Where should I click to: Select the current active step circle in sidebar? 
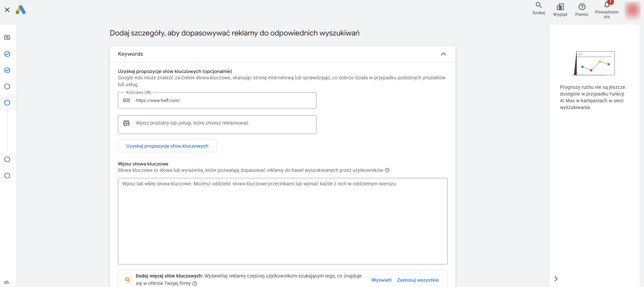click(7, 103)
